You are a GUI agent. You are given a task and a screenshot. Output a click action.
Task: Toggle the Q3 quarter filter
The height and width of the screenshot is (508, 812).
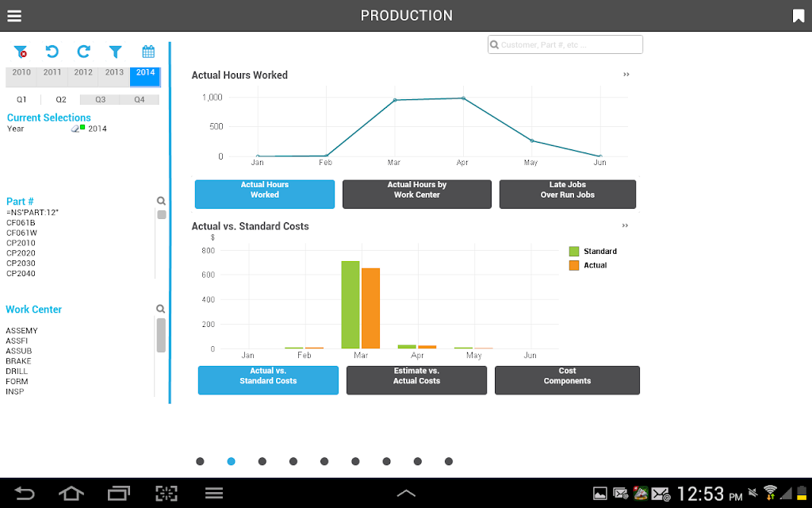click(100, 99)
